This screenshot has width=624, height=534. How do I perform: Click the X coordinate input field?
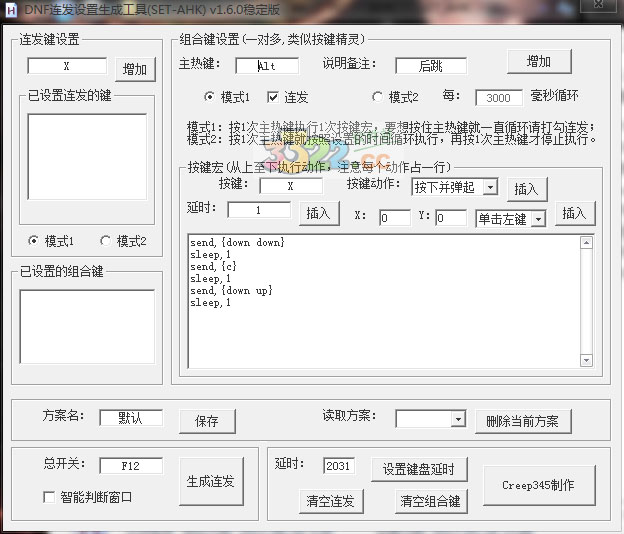(x=395, y=218)
